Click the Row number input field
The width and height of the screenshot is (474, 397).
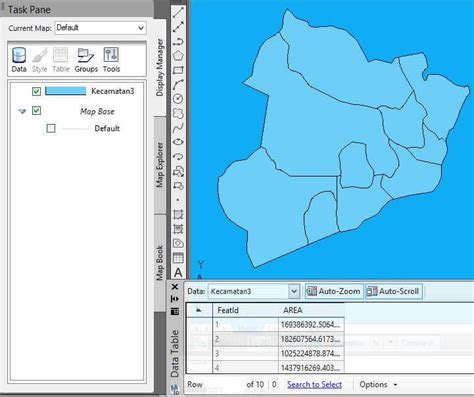pyautogui.click(x=224, y=385)
